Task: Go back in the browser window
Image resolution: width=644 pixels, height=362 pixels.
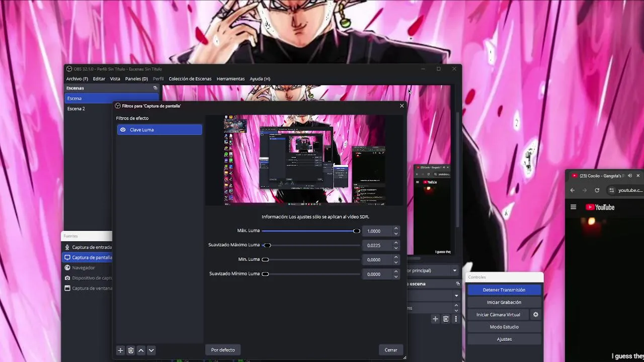Action: (573, 190)
